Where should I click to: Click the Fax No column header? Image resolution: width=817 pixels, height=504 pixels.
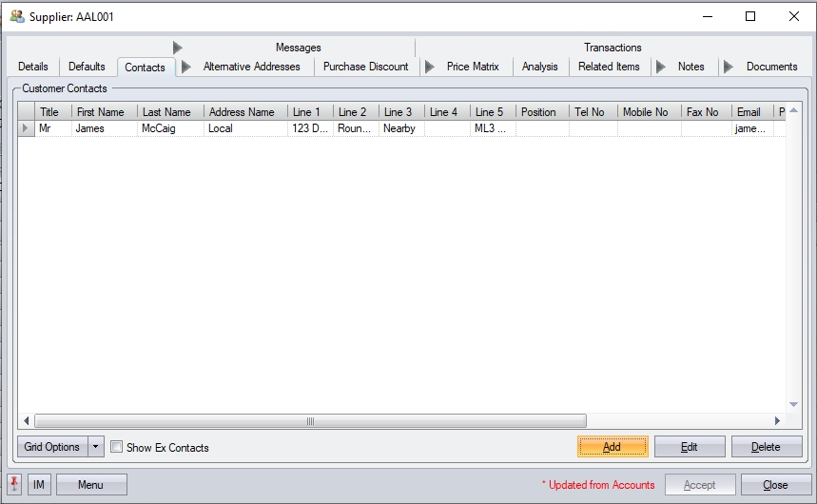point(706,111)
